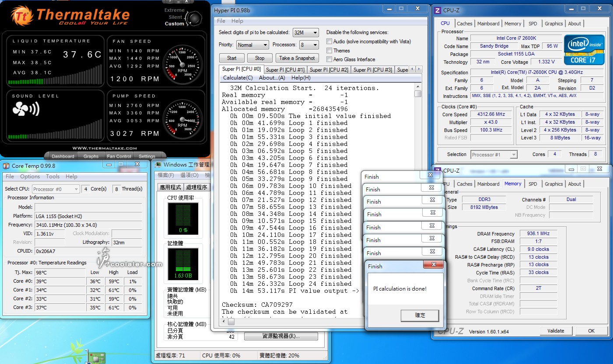Switch to Task Manager 處理程序 tab
Image resolution: width=613 pixels, height=364 pixels.
coord(196,187)
